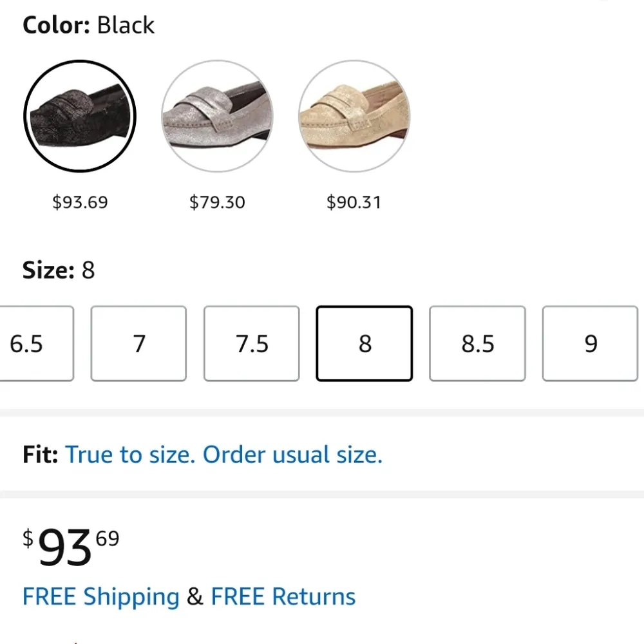Select size 7
Viewport: 644px width, 644px height.
click(138, 343)
